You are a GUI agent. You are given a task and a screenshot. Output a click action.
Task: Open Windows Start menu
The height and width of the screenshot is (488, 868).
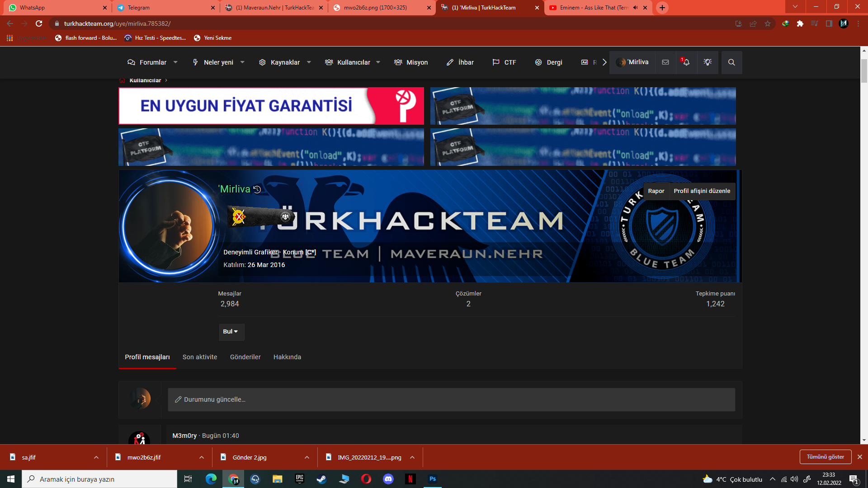[11, 479]
